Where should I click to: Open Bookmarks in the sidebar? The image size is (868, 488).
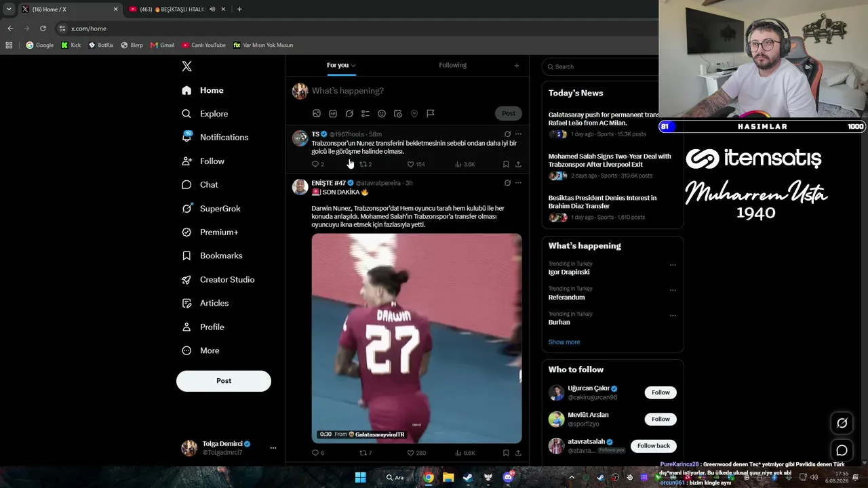212,256
